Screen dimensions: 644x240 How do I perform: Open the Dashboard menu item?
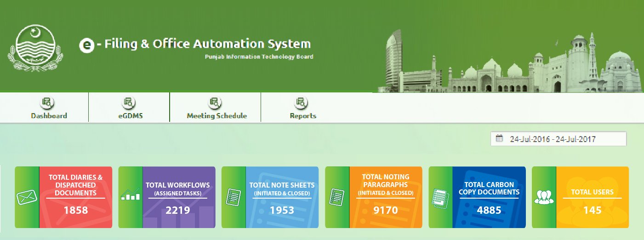tap(49, 107)
